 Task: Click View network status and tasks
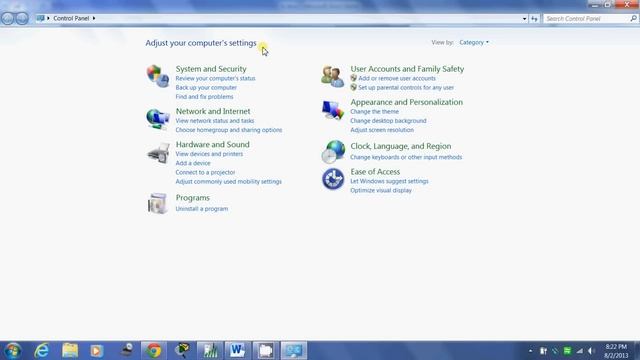pos(215,121)
